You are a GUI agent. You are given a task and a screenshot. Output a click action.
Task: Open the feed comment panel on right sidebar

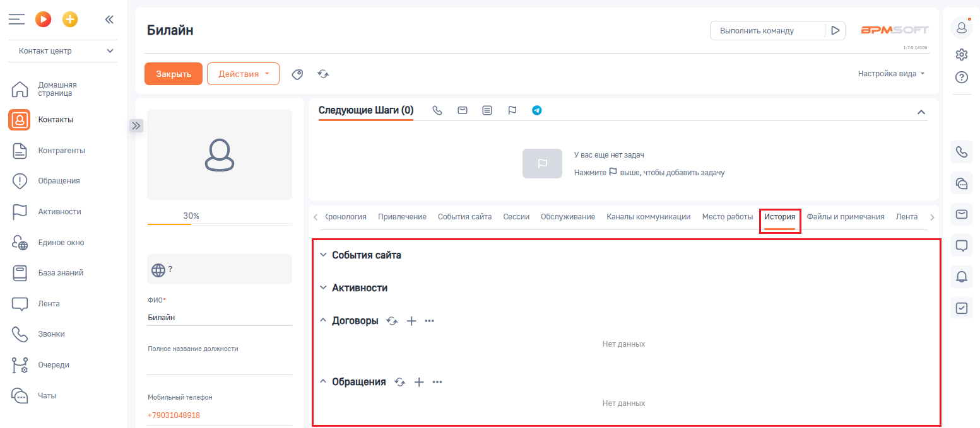click(x=962, y=246)
